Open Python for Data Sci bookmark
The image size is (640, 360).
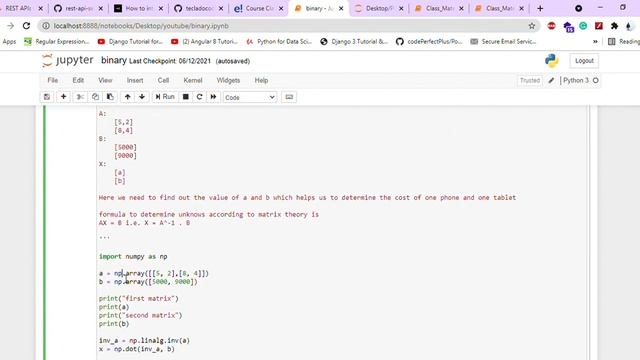click(279, 41)
